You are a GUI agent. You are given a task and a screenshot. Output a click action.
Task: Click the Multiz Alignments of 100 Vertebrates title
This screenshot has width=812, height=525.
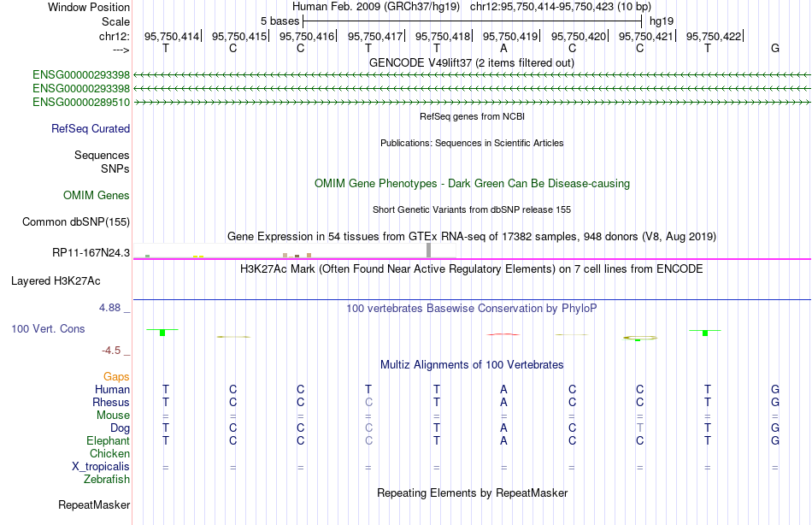click(x=472, y=365)
